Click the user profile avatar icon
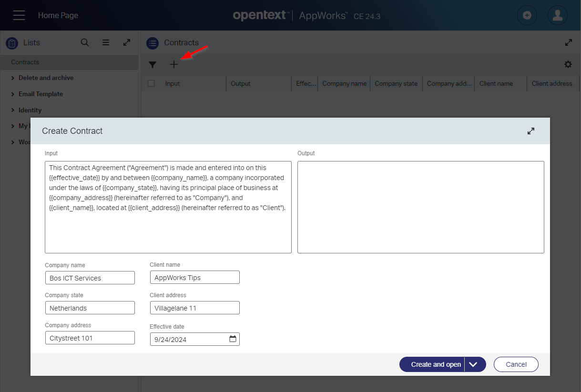Viewport: 581px width, 392px height. (x=557, y=15)
